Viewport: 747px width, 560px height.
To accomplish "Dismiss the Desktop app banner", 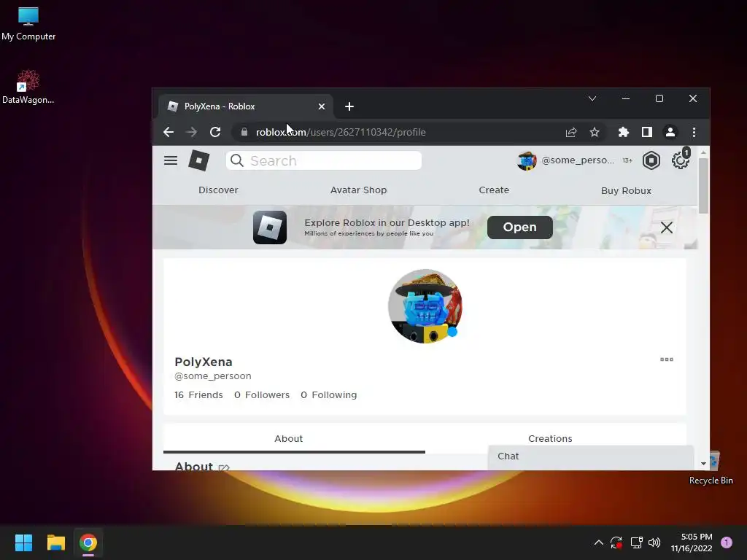I will [667, 227].
